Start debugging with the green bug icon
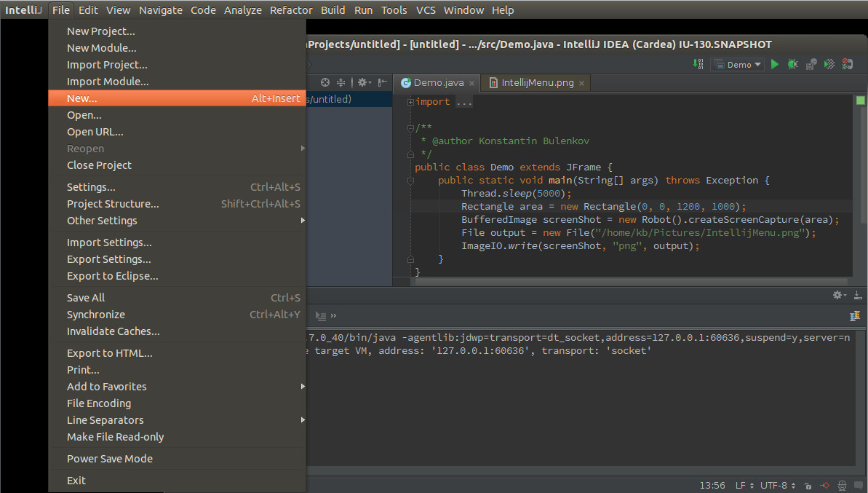 coord(793,65)
